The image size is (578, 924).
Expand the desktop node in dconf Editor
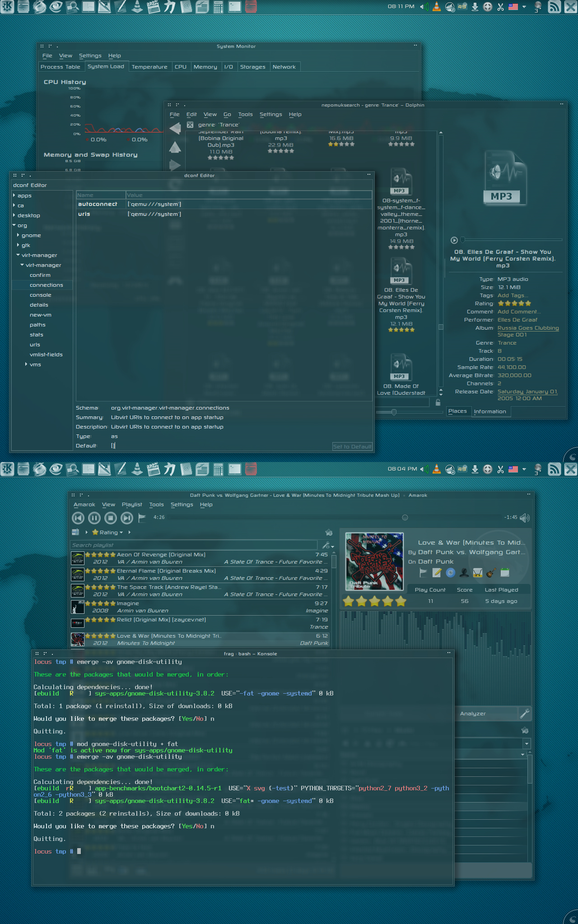pos(14,215)
